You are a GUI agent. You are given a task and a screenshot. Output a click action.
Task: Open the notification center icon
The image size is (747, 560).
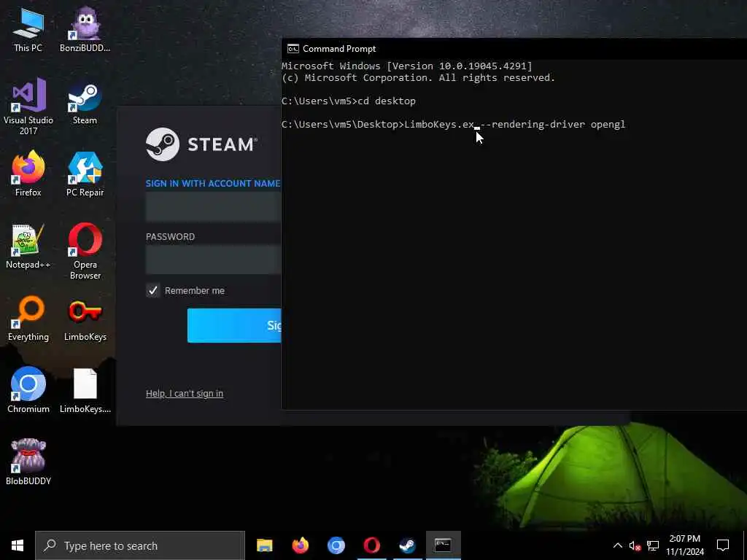(723, 545)
